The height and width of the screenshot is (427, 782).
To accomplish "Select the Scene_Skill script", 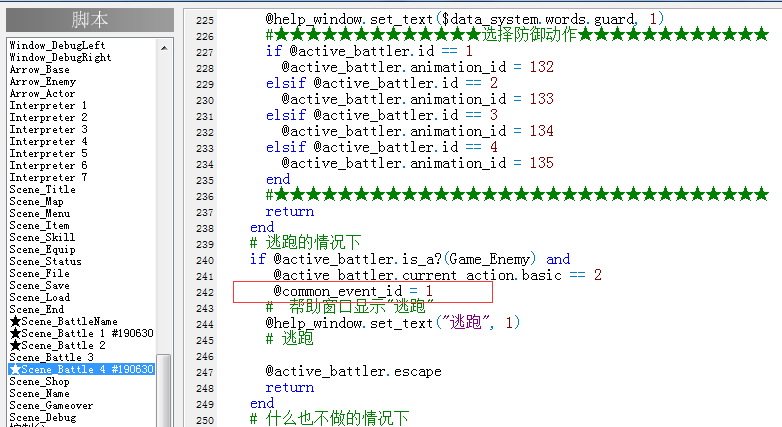I will click(42, 237).
